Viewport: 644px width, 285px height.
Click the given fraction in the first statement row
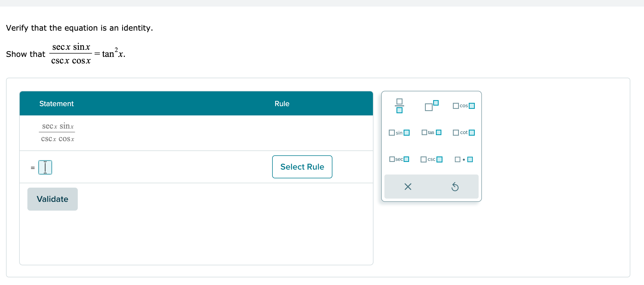click(x=58, y=132)
